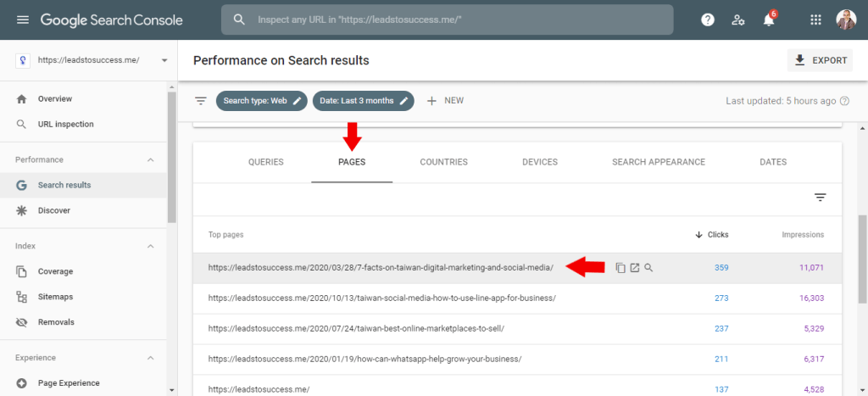Sort by the Clicks column header
This screenshot has height=396, width=868.
coord(712,235)
